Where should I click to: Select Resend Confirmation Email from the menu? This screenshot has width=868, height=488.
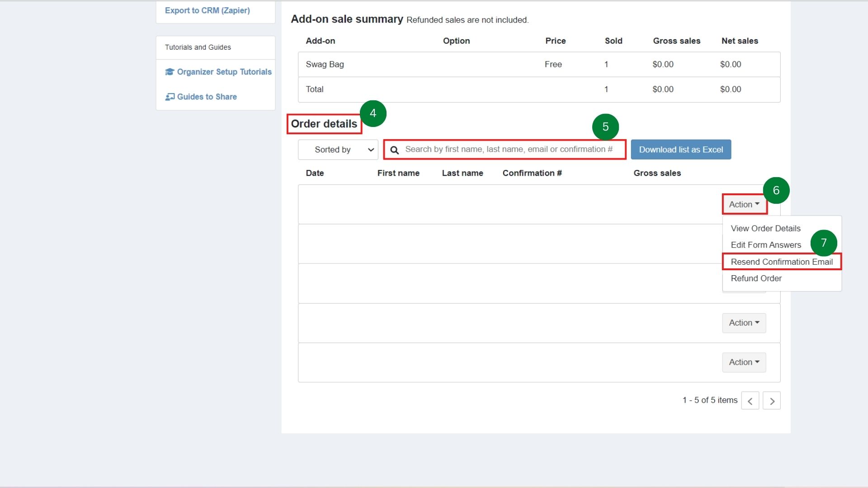pyautogui.click(x=782, y=262)
